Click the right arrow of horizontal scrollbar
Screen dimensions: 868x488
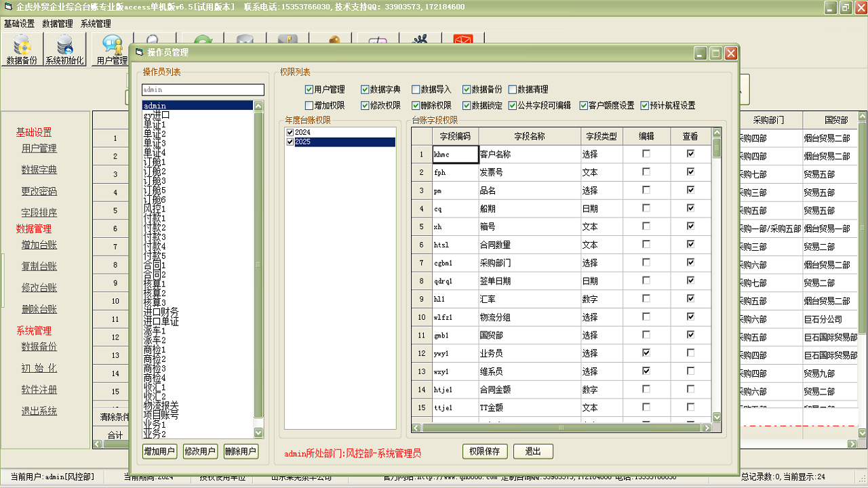point(707,428)
